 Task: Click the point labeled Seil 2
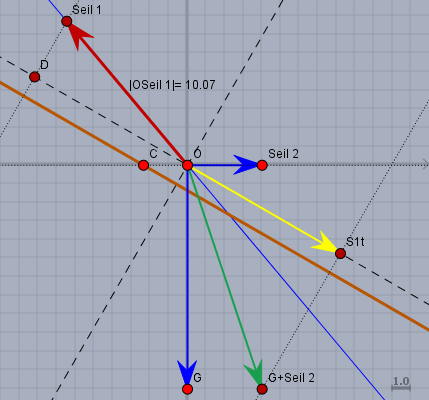point(262,165)
